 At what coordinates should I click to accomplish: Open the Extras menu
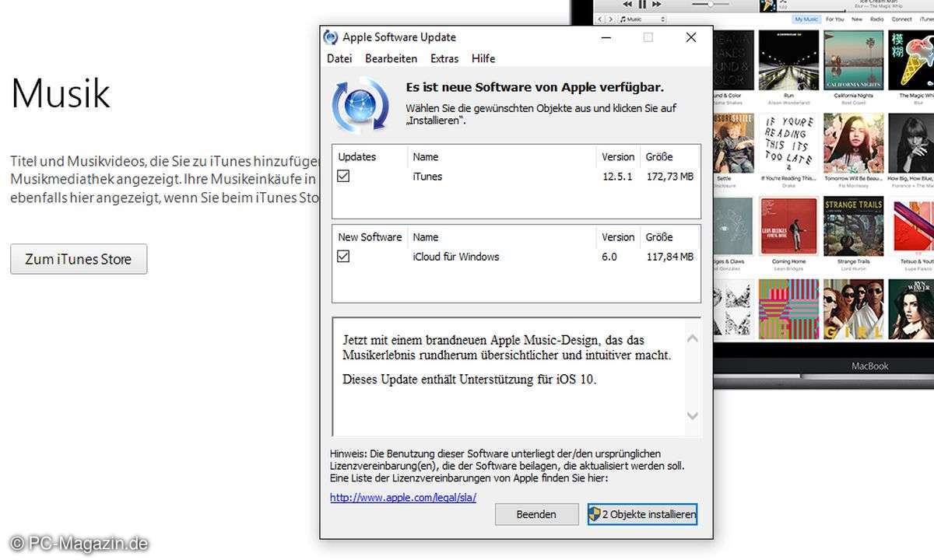click(x=444, y=58)
